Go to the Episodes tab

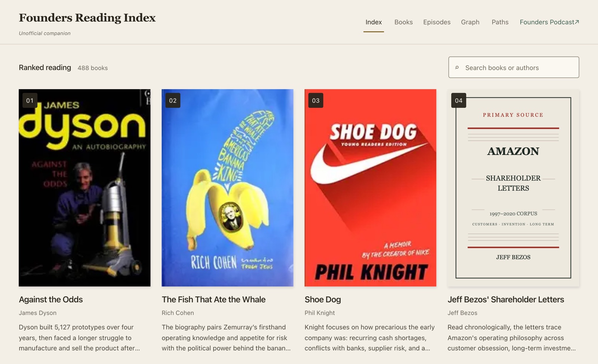[437, 22]
